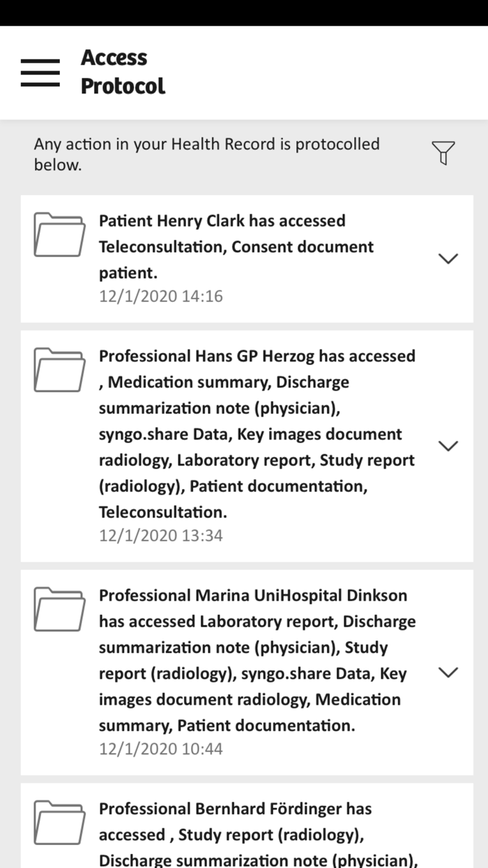
Task: Tap the Access Protocol title
Action: [123, 72]
